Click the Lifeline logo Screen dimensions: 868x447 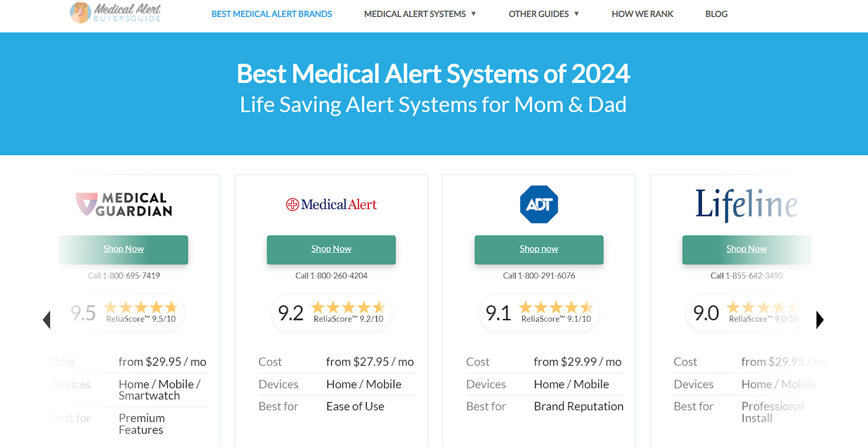[746, 205]
